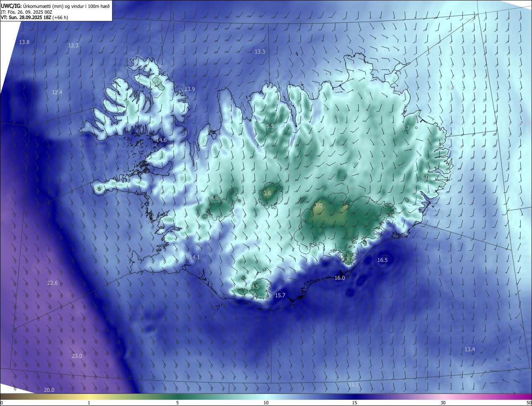This screenshot has height=406, width=532.
Task: Click the 16.0 value label
Action: 340,278
